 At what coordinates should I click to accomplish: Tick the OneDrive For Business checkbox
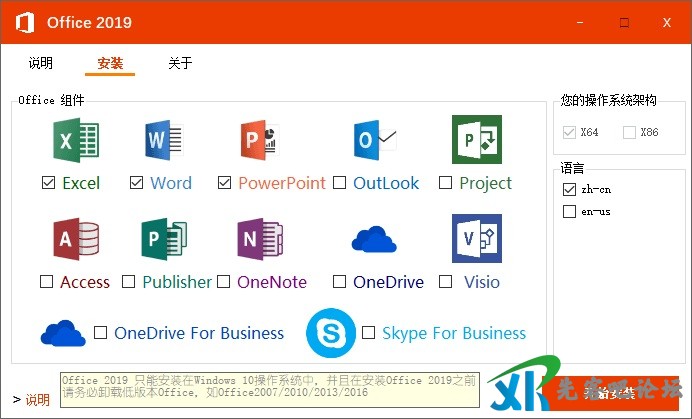click(x=100, y=332)
